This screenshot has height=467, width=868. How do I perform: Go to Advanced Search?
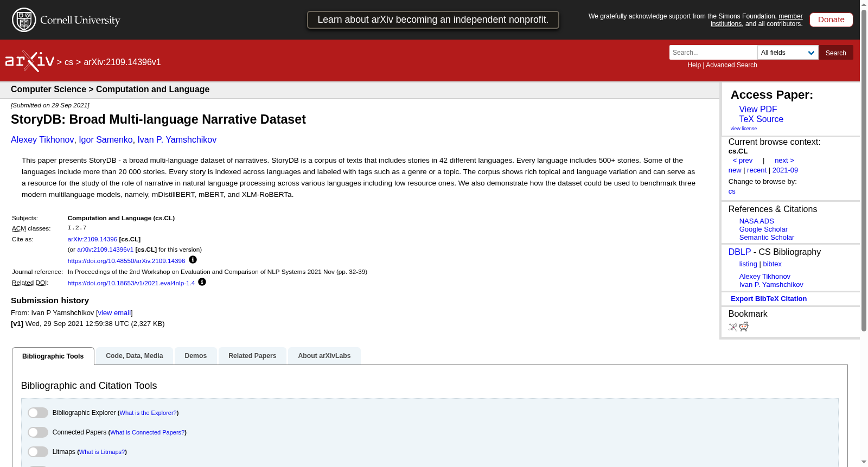pyautogui.click(x=731, y=65)
